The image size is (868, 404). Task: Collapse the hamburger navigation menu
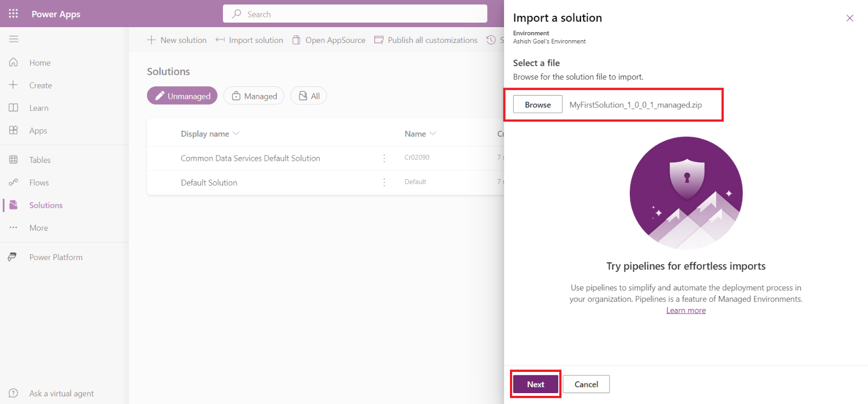pyautogui.click(x=14, y=39)
